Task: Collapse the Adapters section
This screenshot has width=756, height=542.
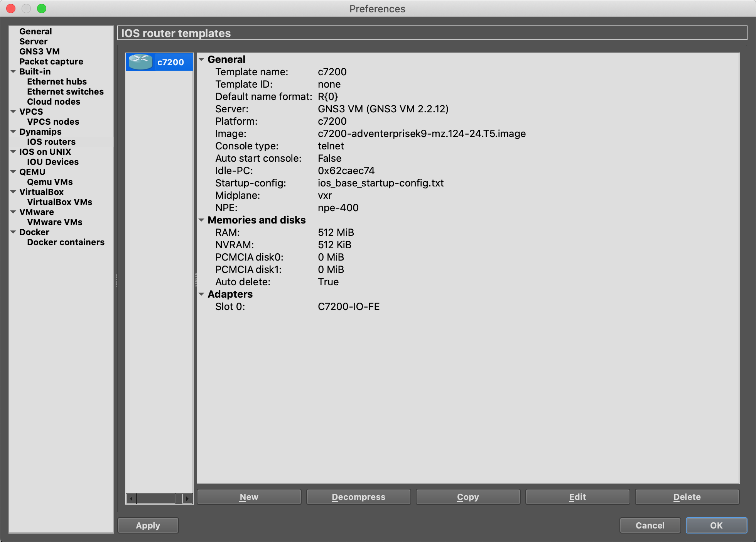Action: click(x=201, y=294)
